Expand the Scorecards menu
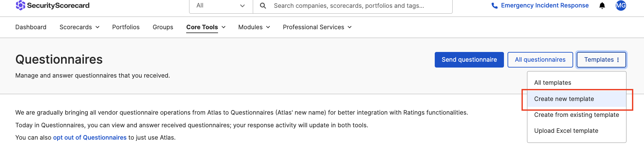 coord(79,27)
